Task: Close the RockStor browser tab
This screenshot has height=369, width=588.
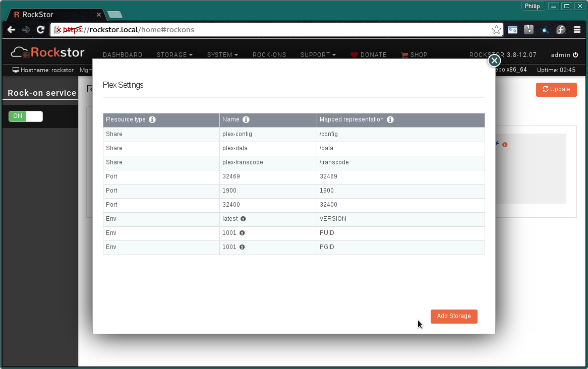Action: pyautogui.click(x=99, y=15)
